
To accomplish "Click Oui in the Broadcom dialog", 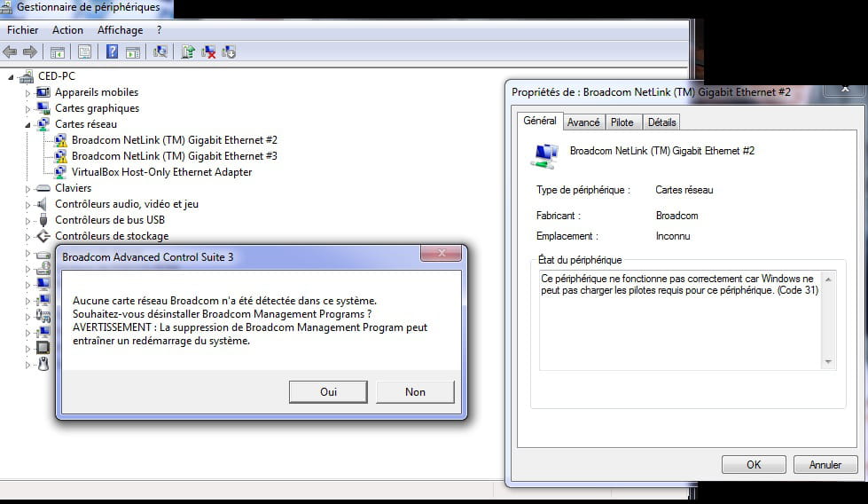I will click(x=328, y=391).
